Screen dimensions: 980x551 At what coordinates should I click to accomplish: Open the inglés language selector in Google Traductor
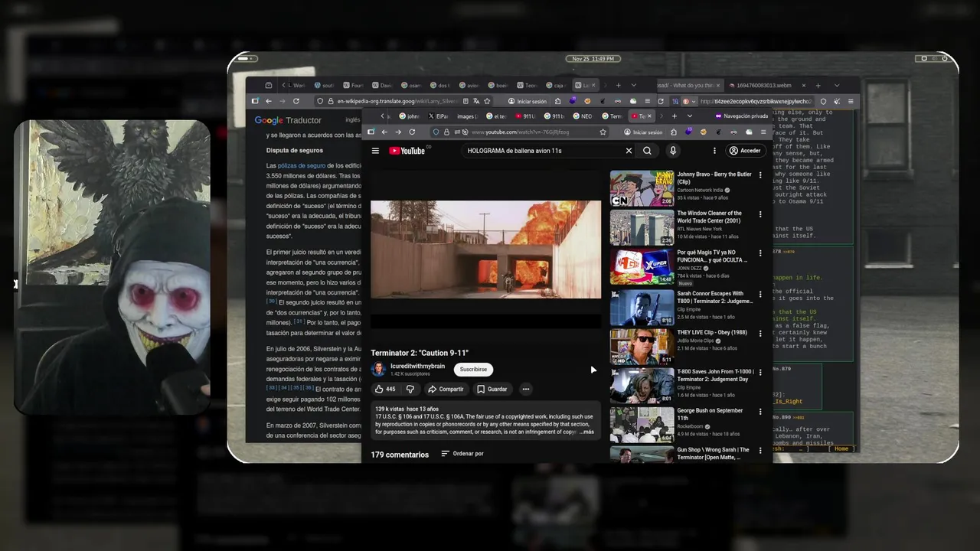click(352, 119)
